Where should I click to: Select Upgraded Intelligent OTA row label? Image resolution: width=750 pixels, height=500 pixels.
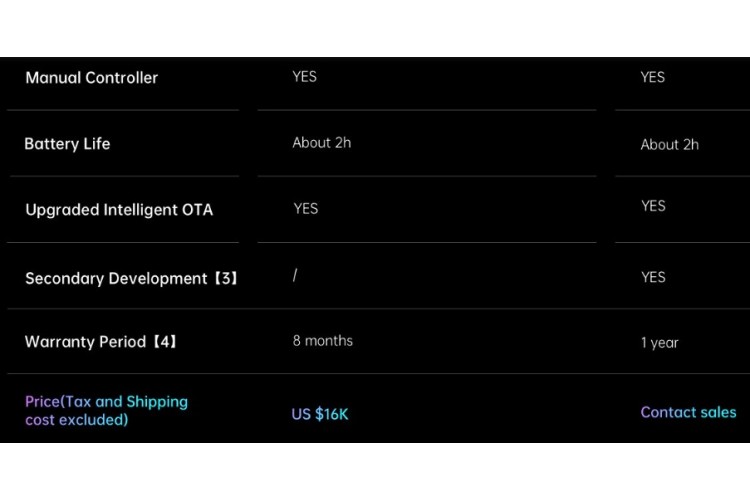point(118,210)
